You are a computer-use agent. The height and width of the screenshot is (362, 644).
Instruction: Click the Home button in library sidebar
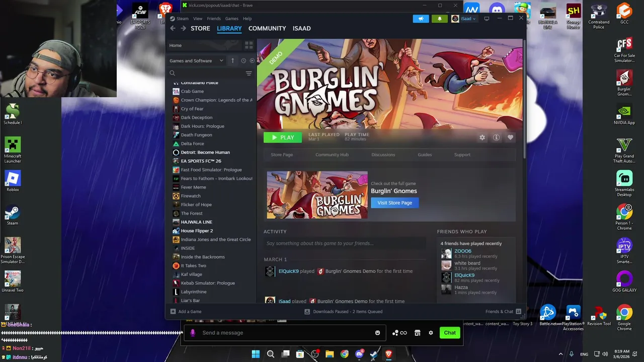coord(203,45)
